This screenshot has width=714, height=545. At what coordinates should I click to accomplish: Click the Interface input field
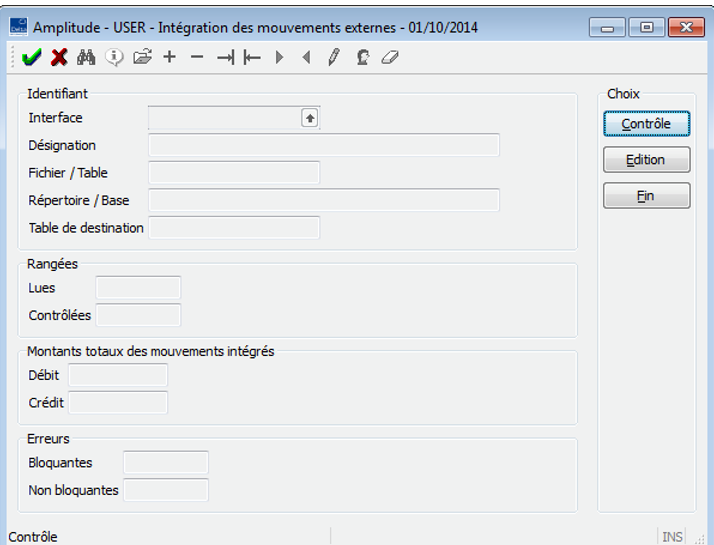coord(224,118)
